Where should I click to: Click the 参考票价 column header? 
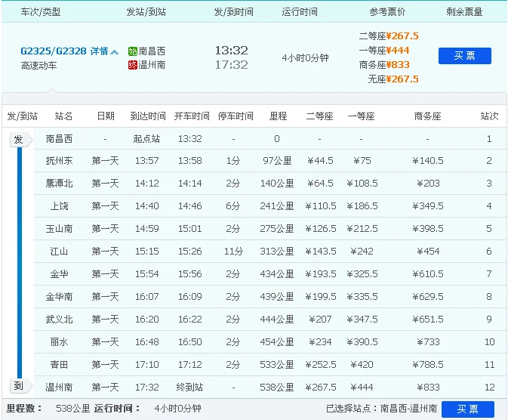[x=387, y=12]
